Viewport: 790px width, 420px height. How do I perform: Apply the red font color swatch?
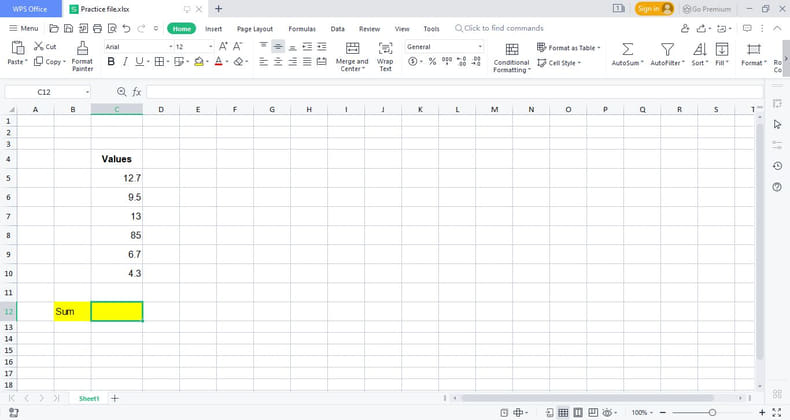point(218,61)
